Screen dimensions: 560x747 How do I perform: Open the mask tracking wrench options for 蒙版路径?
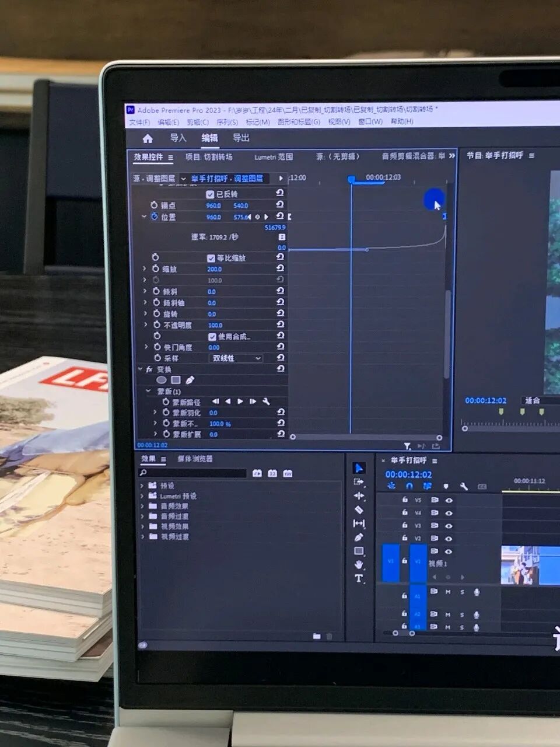[x=266, y=402]
